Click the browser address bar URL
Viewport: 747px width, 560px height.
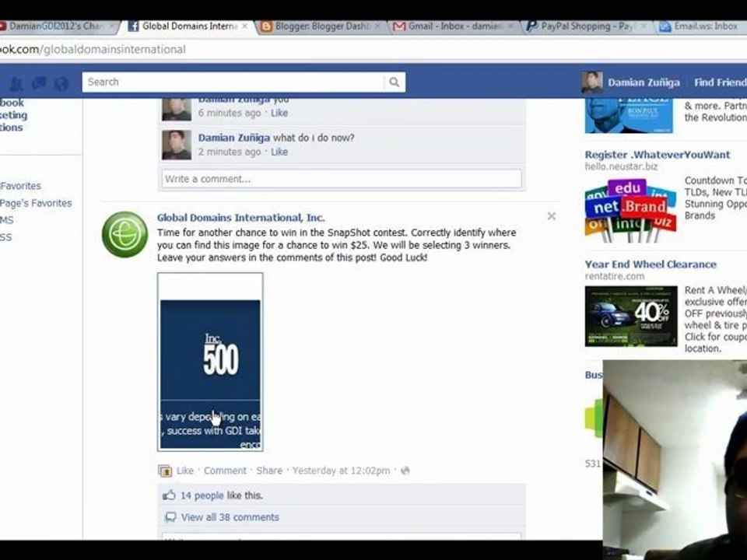[x=93, y=49]
